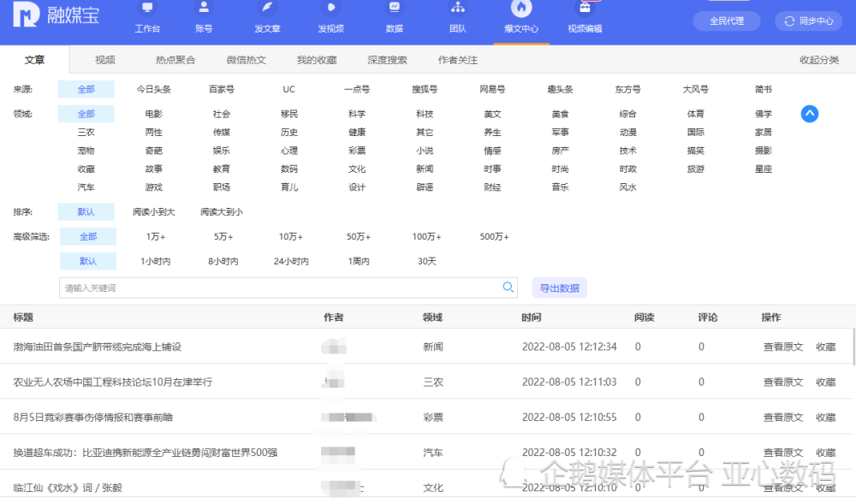
Task: Filter by 体育 field
Action: [x=695, y=114]
